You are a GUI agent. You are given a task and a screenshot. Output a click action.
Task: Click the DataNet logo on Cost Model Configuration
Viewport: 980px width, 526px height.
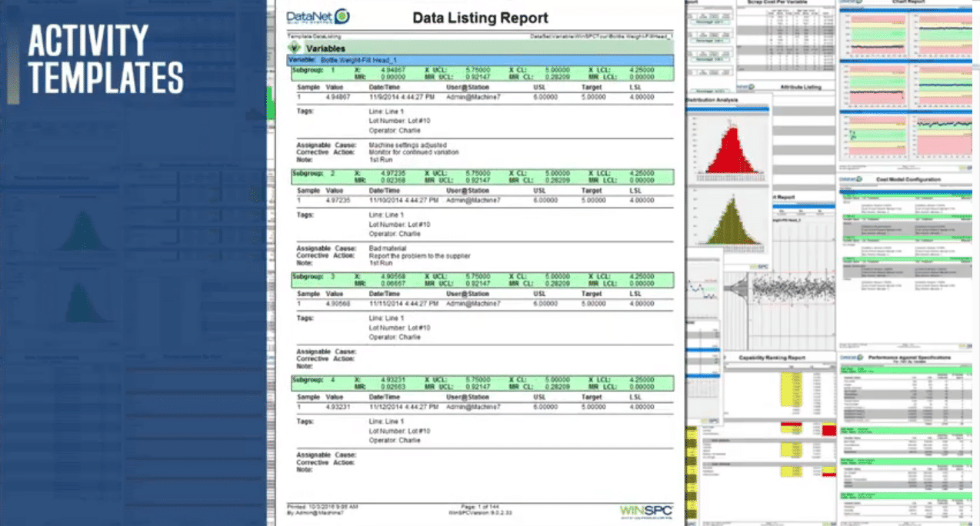[850, 179]
